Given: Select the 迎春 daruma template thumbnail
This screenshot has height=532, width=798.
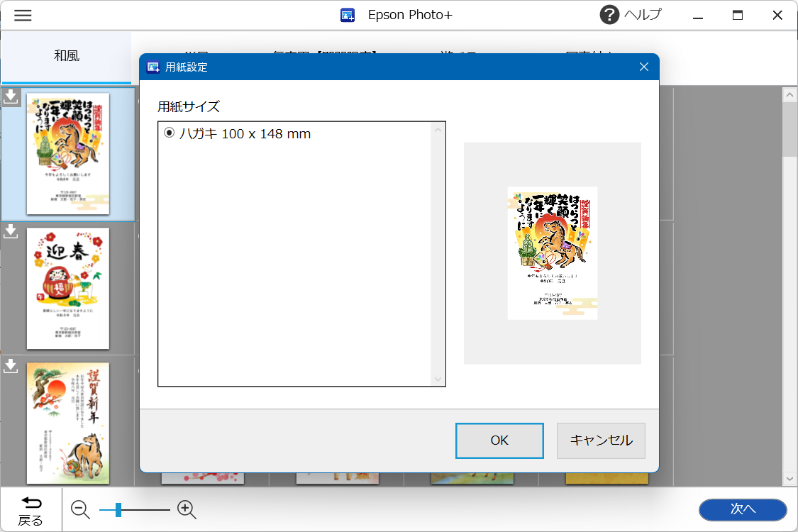Looking at the screenshot, I should point(68,288).
